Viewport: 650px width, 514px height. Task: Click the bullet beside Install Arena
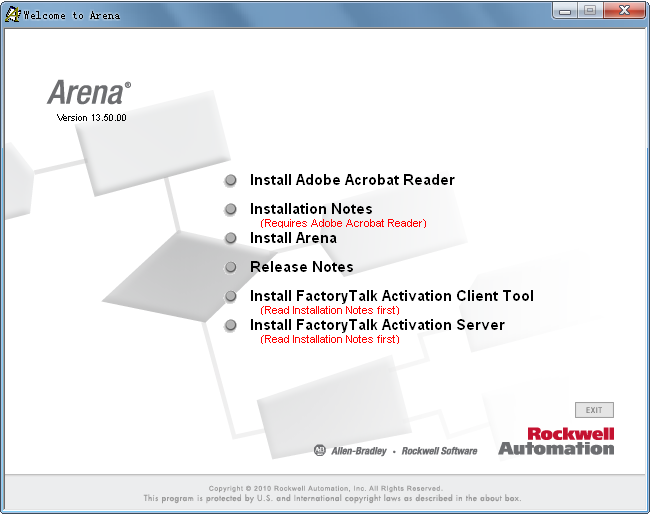(x=230, y=238)
